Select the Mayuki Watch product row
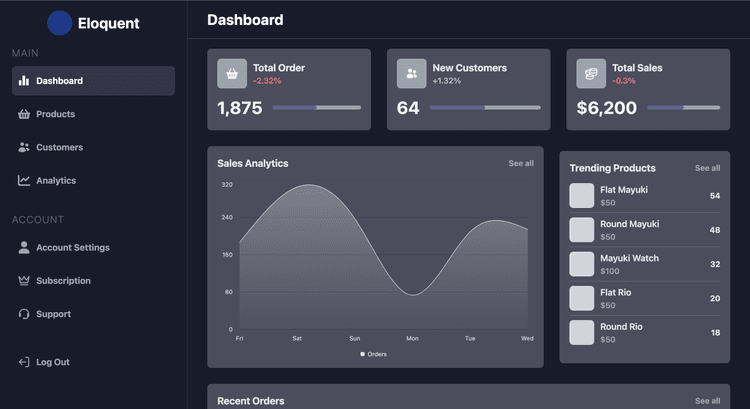 [x=644, y=264]
